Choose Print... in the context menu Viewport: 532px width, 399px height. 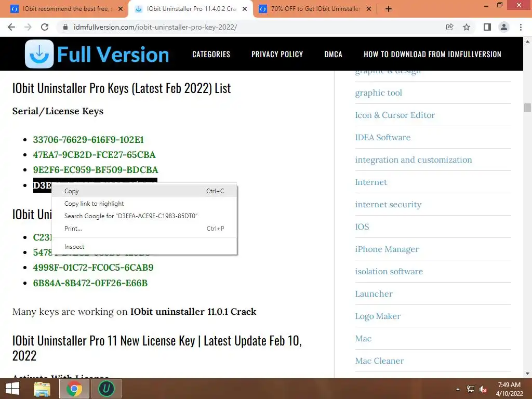tap(144, 229)
